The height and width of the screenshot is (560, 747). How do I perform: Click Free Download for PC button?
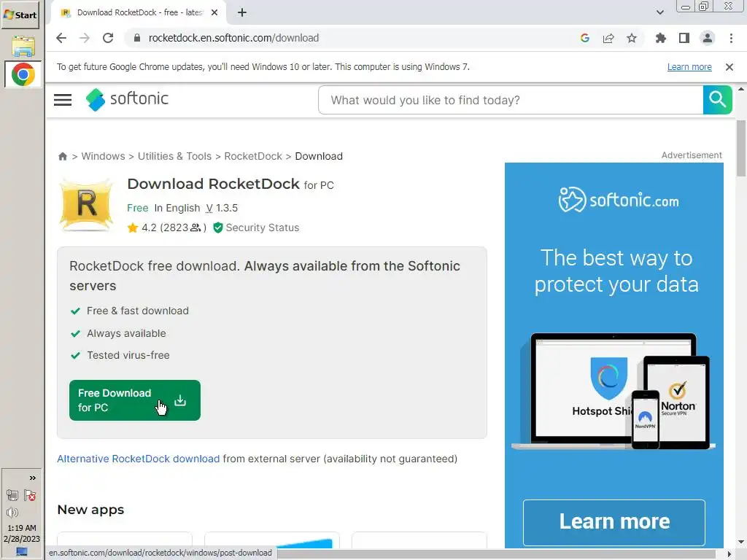(x=135, y=400)
